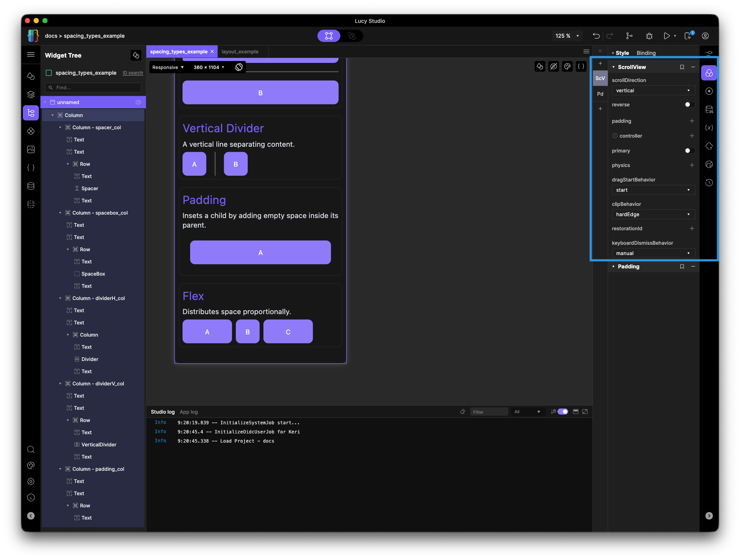Switch to the interaction mode toggle button
The height and width of the screenshot is (560, 740).
[x=352, y=36]
